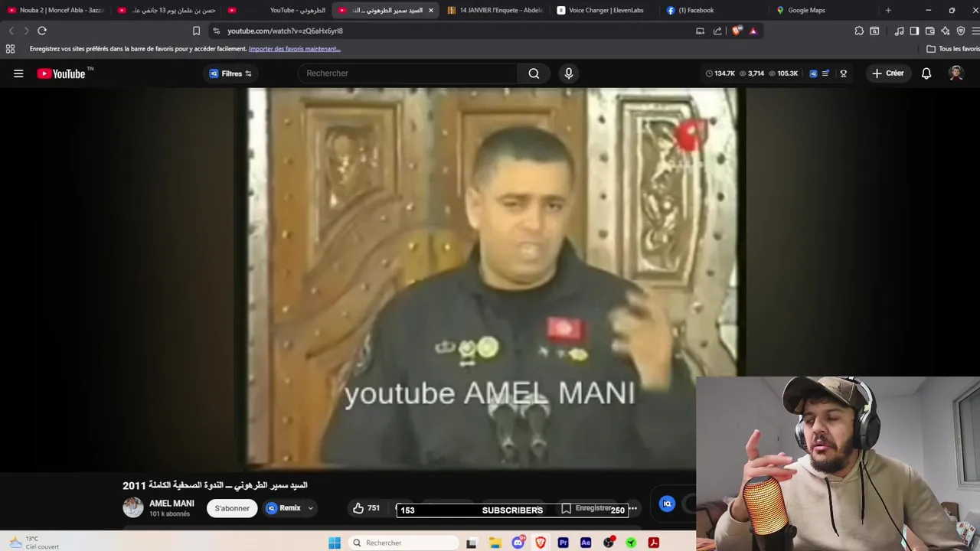Viewport: 980px width, 551px height.
Task: Click the Brave Rewards triangle icon
Action: pos(753,31)
